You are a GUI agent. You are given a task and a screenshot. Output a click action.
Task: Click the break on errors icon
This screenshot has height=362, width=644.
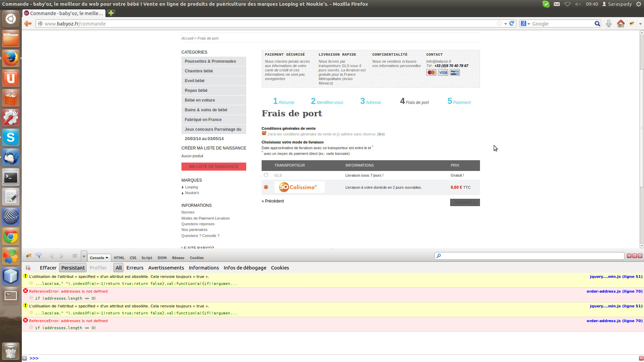[x=28, y=268]
